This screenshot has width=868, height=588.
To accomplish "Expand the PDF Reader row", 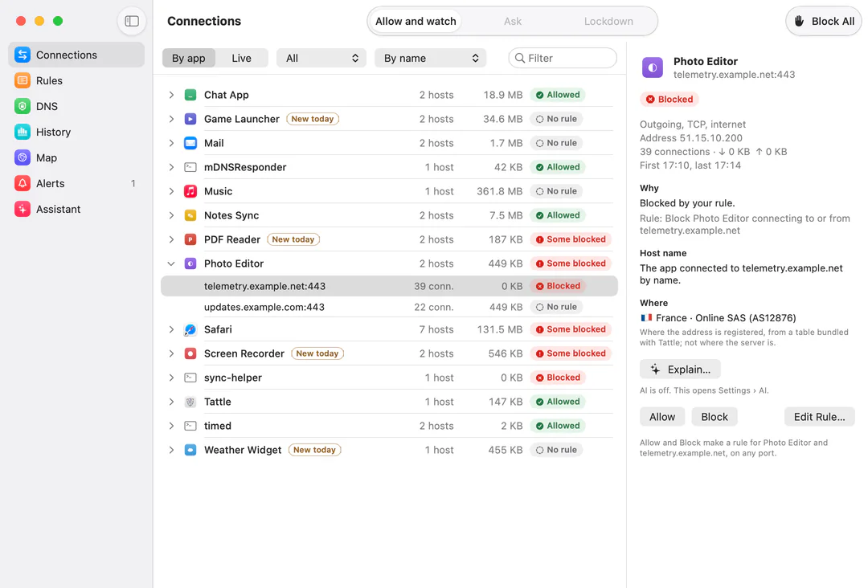I will (171, 239).
